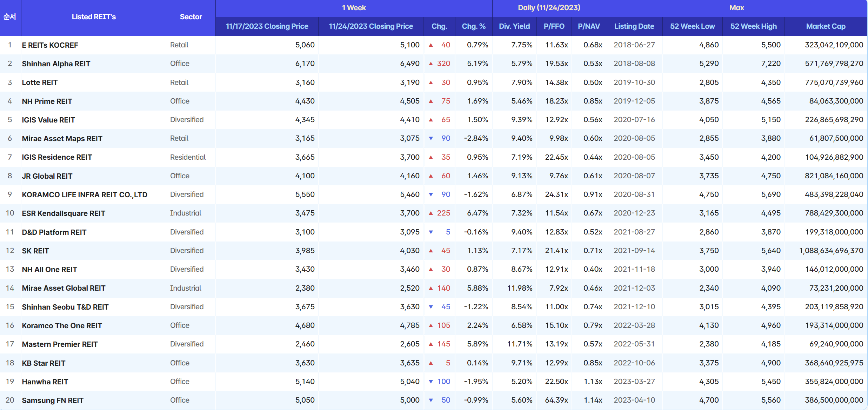Viewport: 868px width, 410px height.
Task: Click the blue down arrow in KORAMCO LIFE INFRA row
Action: [431, 194]
